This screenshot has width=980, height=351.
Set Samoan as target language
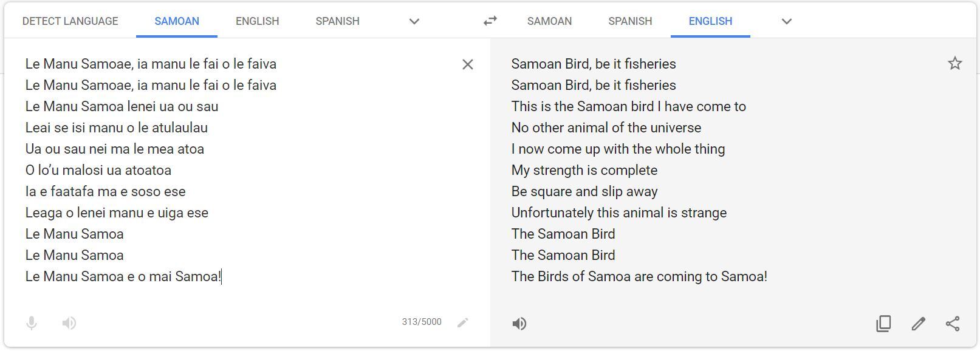[549, 21]
